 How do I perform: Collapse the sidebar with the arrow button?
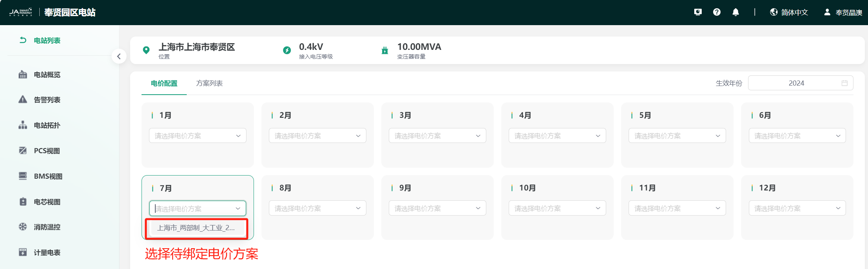pos(119,56)
